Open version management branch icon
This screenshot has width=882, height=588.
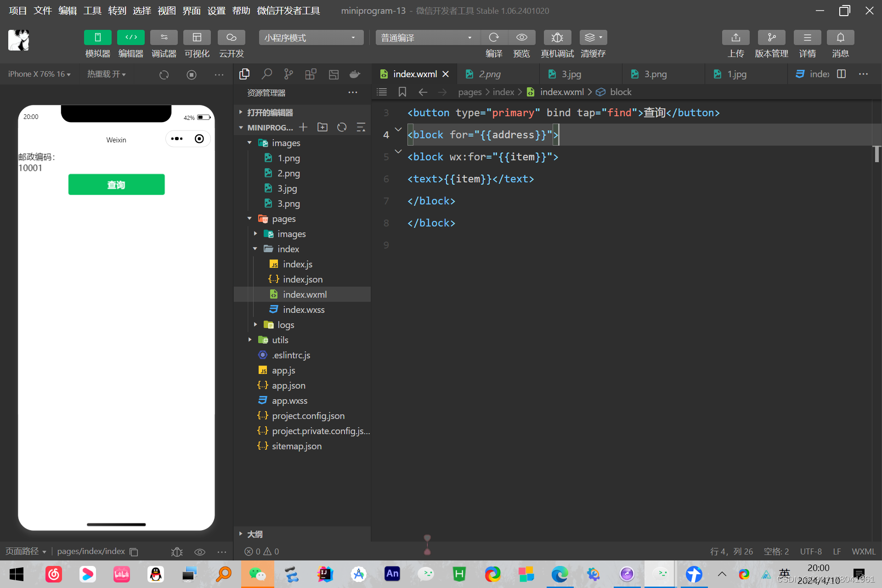(x=771, y=38)
